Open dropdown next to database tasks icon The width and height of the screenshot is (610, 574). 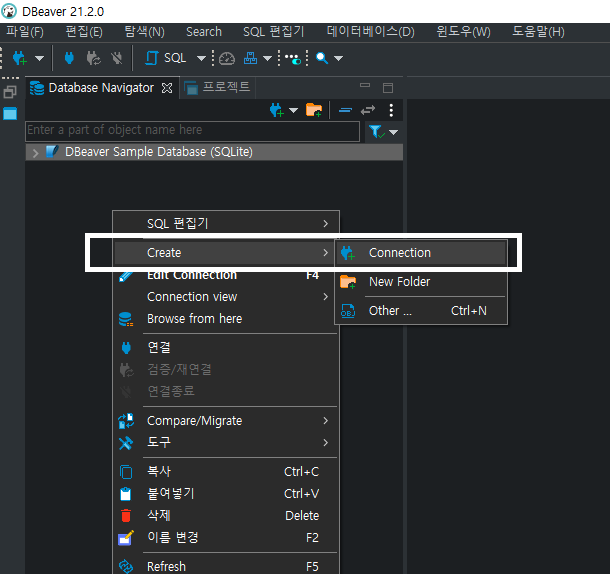[267, 58]
